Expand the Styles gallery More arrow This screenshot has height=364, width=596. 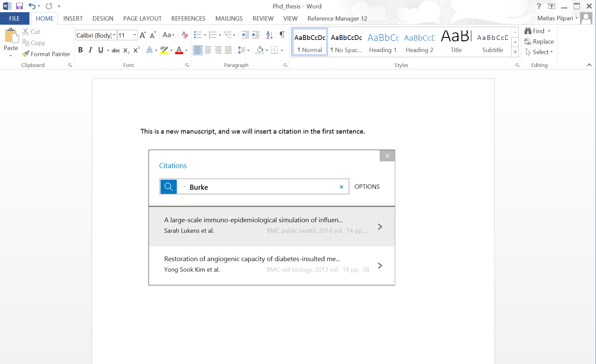(x=515, y=52)
